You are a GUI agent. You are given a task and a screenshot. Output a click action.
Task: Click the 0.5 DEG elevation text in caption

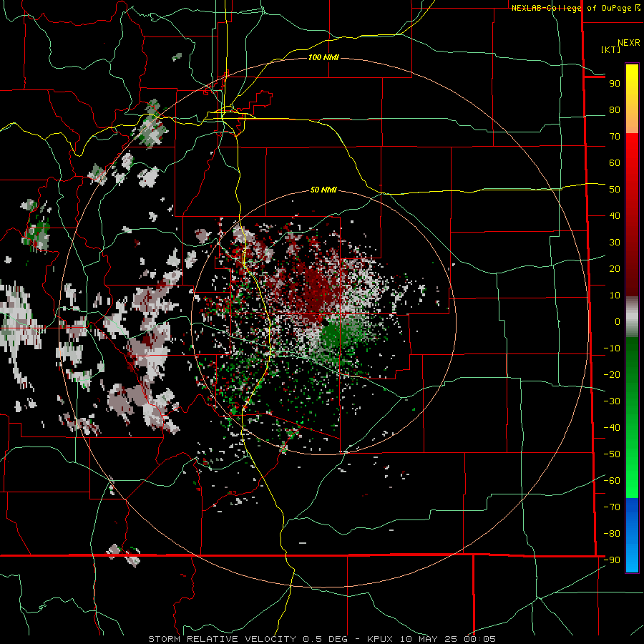tap(326, 639)
